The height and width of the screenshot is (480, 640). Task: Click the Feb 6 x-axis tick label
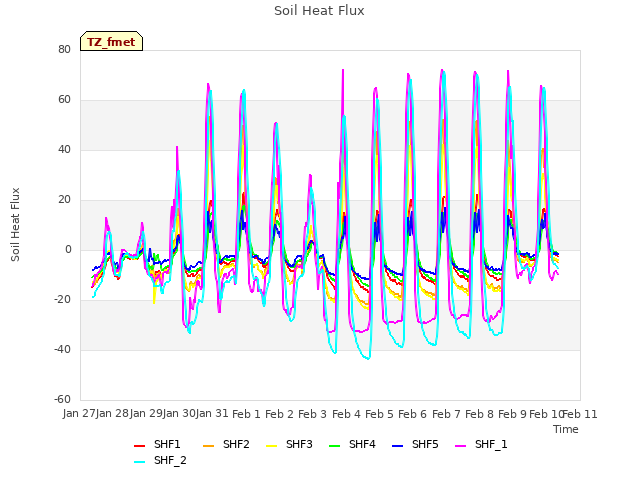pos(413,414)
